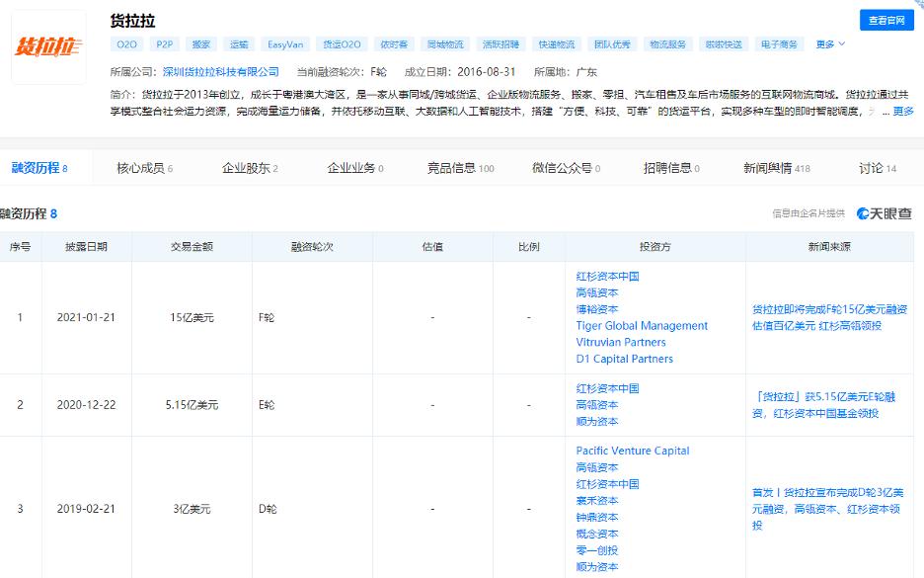Open 红杉资本中国 investor in D轮 row

pyautogui.click(x=607, y=483)
